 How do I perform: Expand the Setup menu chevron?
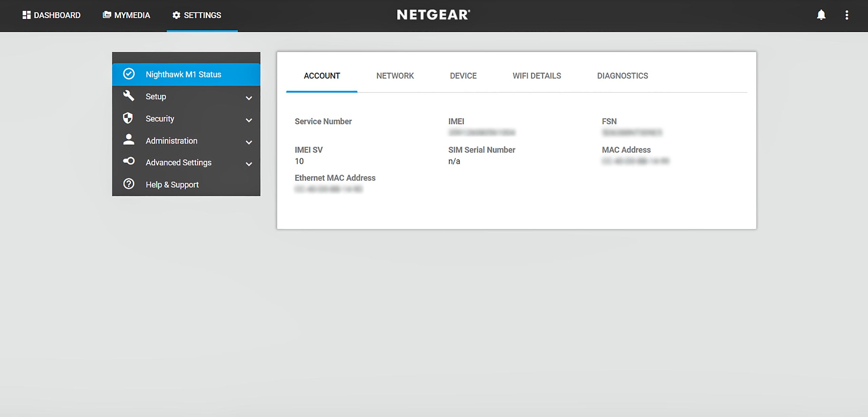click(249, 98)
